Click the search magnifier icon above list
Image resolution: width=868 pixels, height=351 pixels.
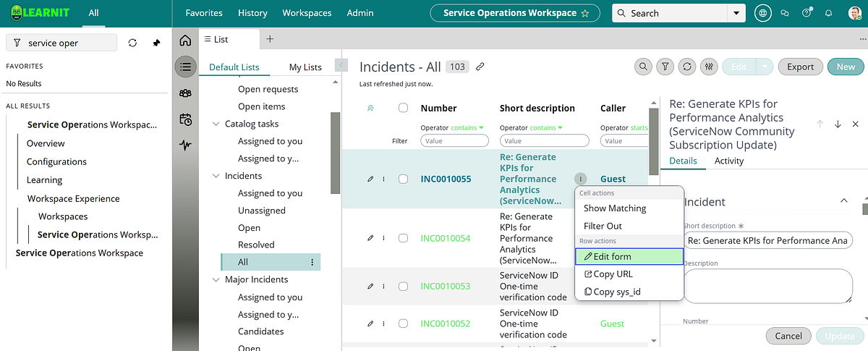click(643, 67)
